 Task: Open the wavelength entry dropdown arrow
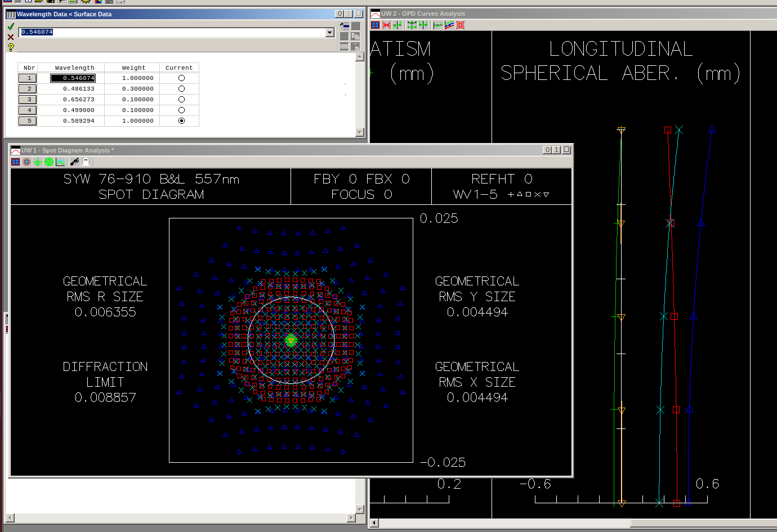330,33
